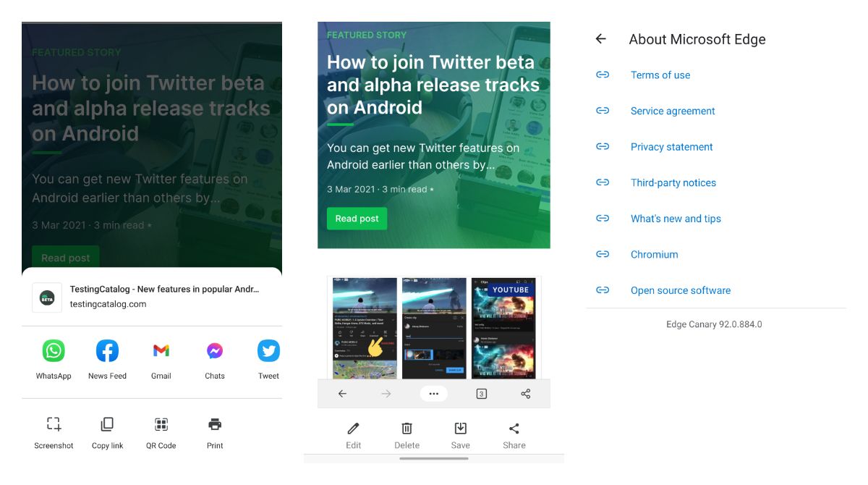This screenshot has width=868, height=485.
Task: Print the page from share sheet
Action: (215, 424)
